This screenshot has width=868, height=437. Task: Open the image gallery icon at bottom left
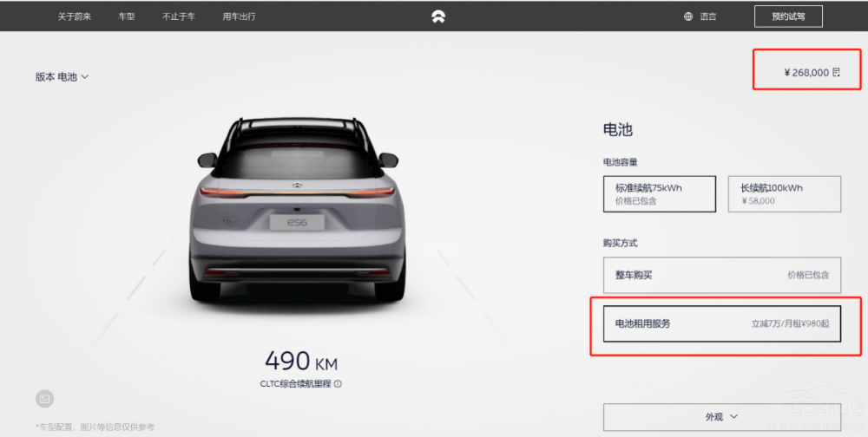pyautogui.click(x=45, y=399)
